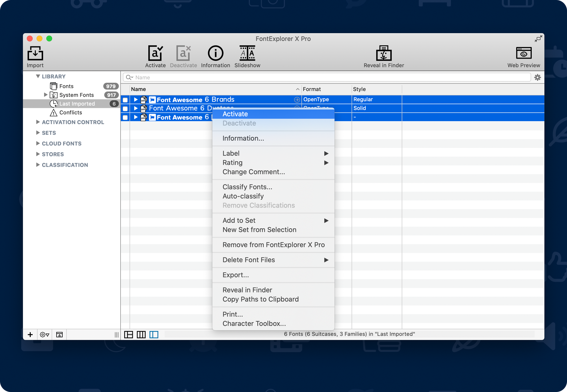
Task: Check the box for Font Awesome 6 Duotone
Action: (x=125, y=108)
